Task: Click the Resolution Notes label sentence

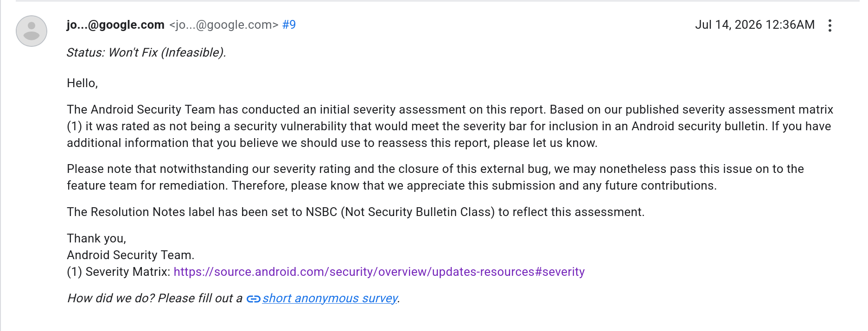Action: tap(356, 212)
